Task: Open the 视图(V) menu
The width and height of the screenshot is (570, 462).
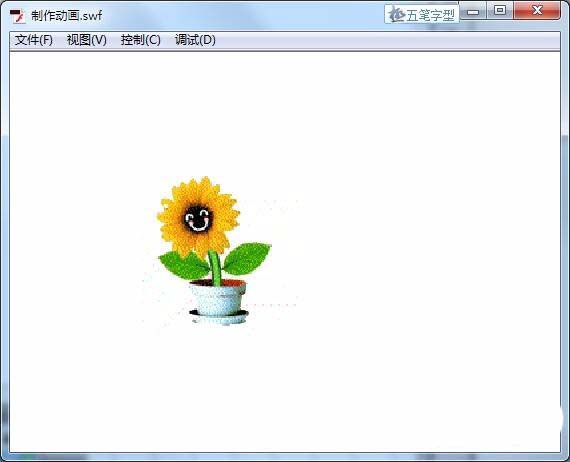Action: [x=87, y=40]
